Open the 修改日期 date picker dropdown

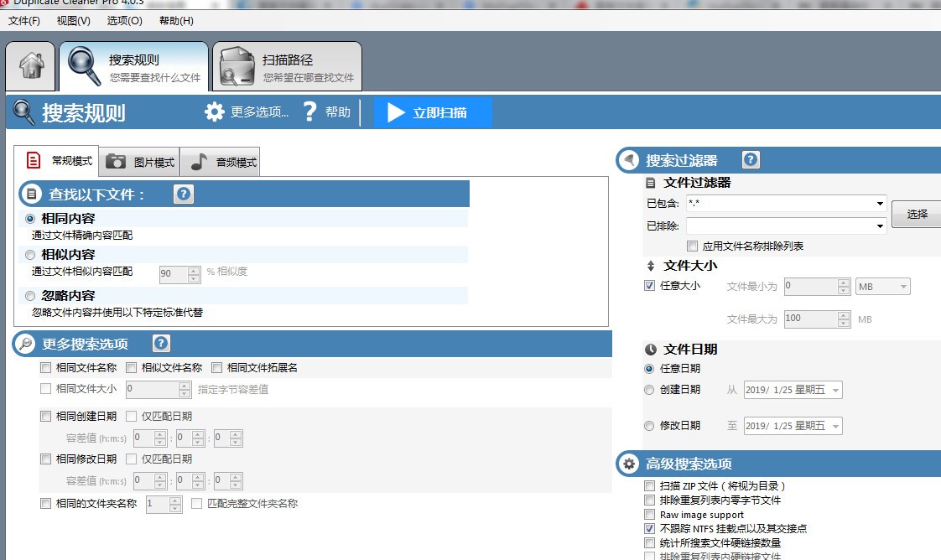(834, 425)
